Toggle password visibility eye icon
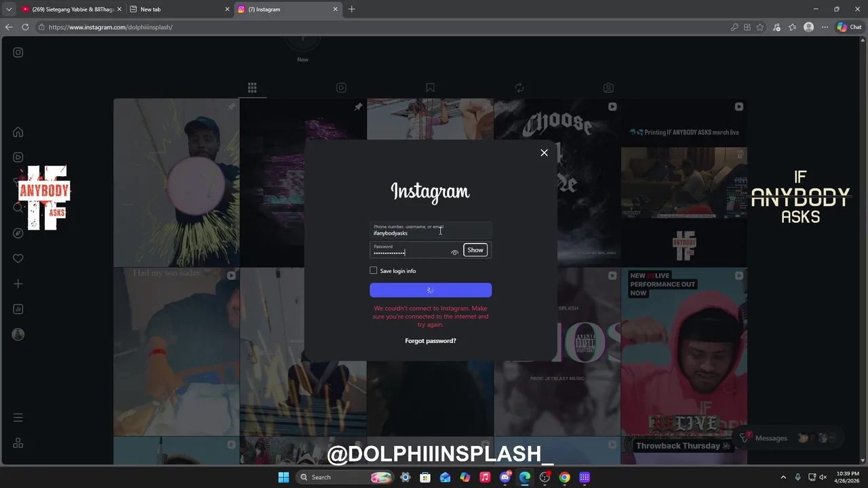This screenshot has height=488, width=868. click(454, 252)
